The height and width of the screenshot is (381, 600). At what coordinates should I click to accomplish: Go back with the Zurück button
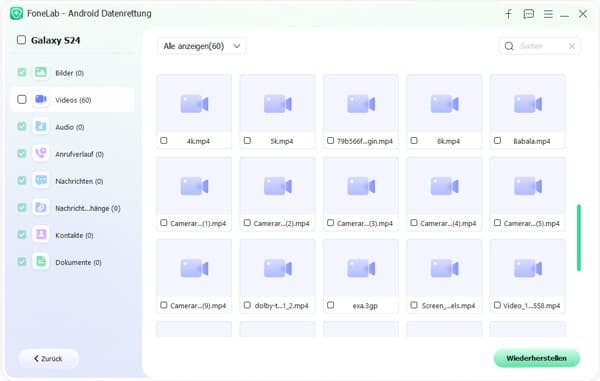point(49,358)
